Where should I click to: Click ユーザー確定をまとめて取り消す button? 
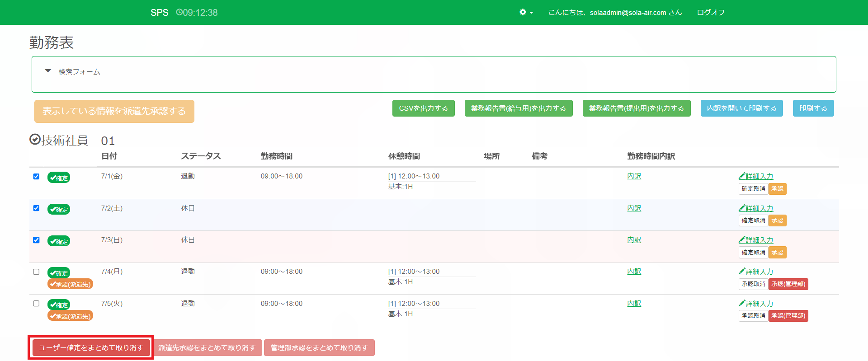click(91, 347)
